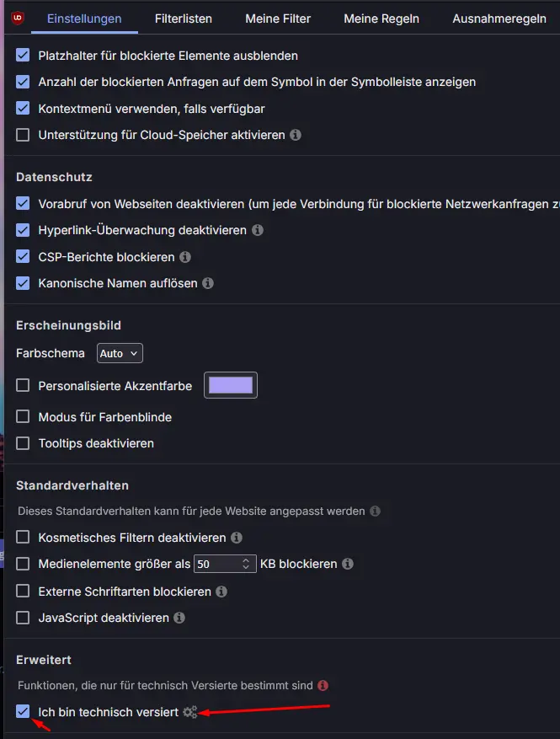Open the Meine Regeln tab

(381, 19)
